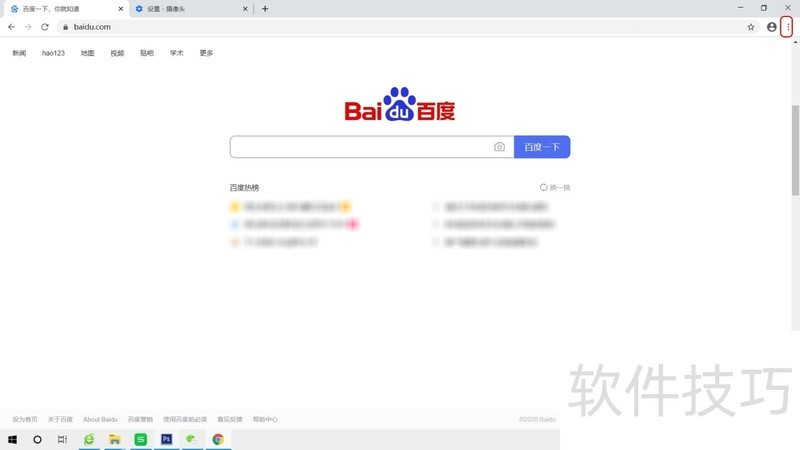Screen dimensions: 800x450
Task: Click the 百度热榜 heading
Action: pos(244,188)
